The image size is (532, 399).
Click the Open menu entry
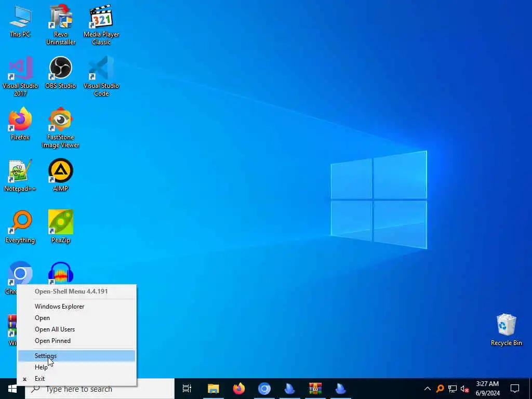[x=77, y=318]
